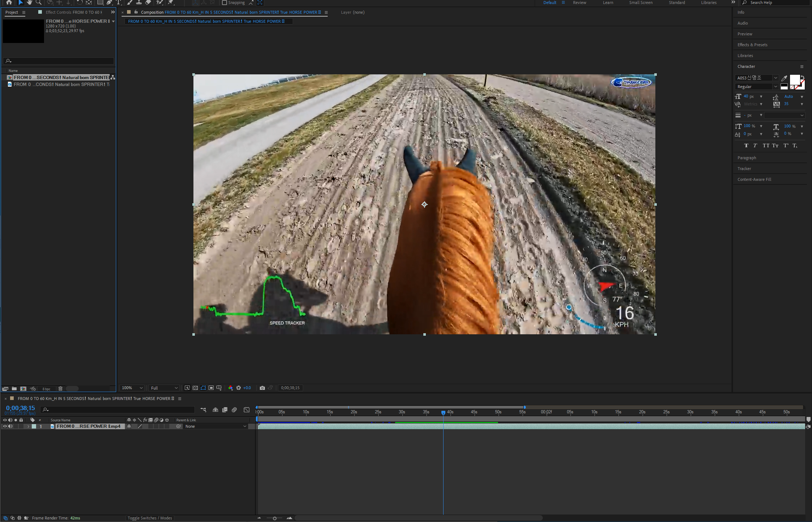Hide layer 1 video with eye toggle
812x522 pixels.
5,426
